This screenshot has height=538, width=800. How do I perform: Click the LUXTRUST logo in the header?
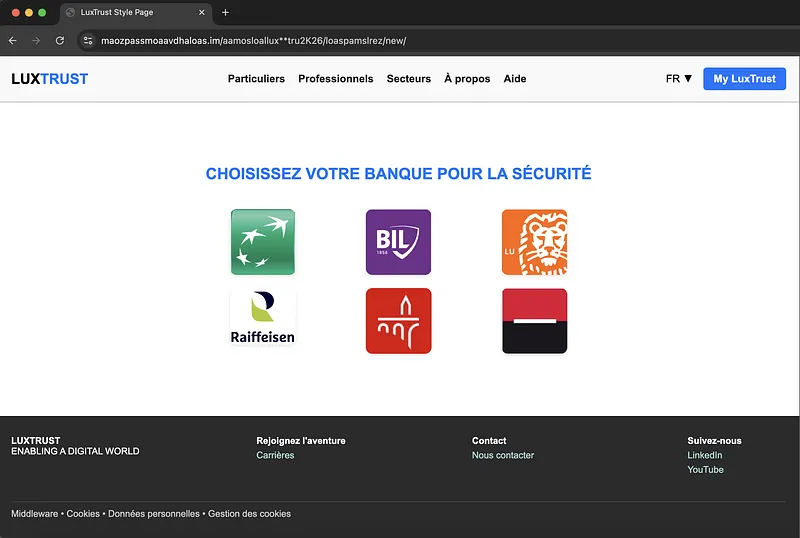(x=49, y=79)
